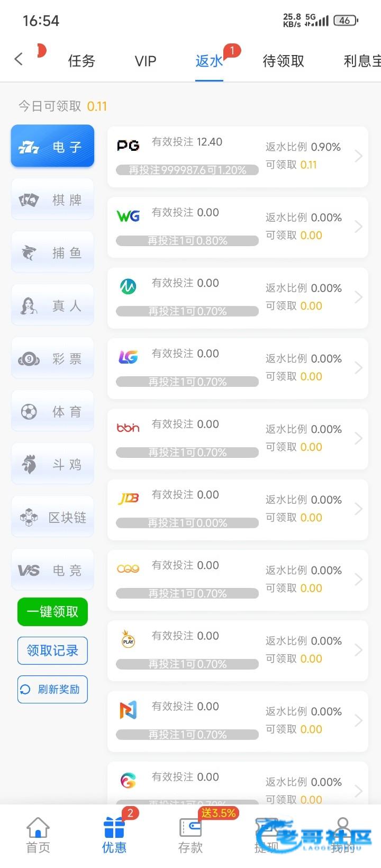Click the 刷新奖励 refresh button
Image resolution: width=381 pixels, height=868 pixels.
52,689
